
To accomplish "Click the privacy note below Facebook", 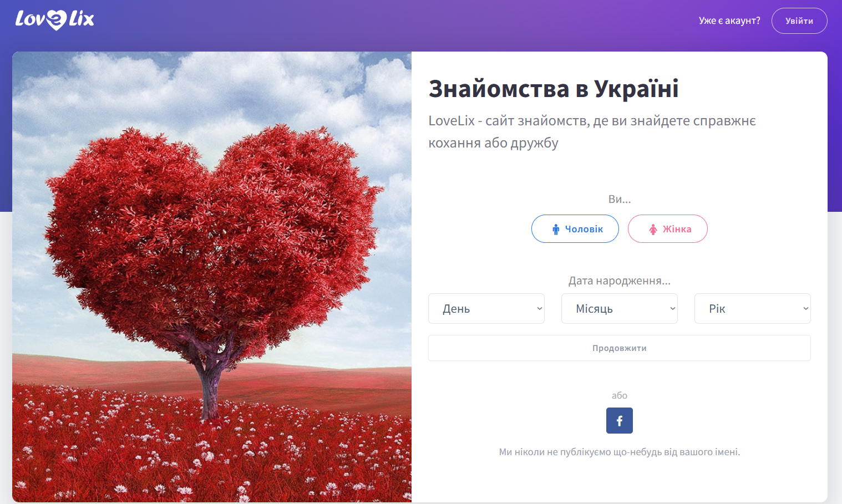I will [x=620, y=452].
